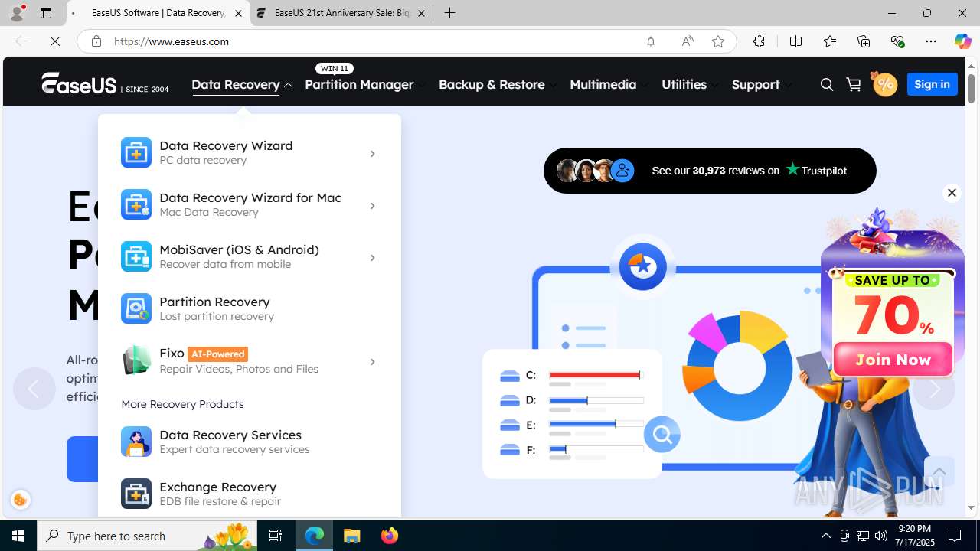Launch Firefox from the taskbar
This screenshot has height=551, width=980.
390,536
